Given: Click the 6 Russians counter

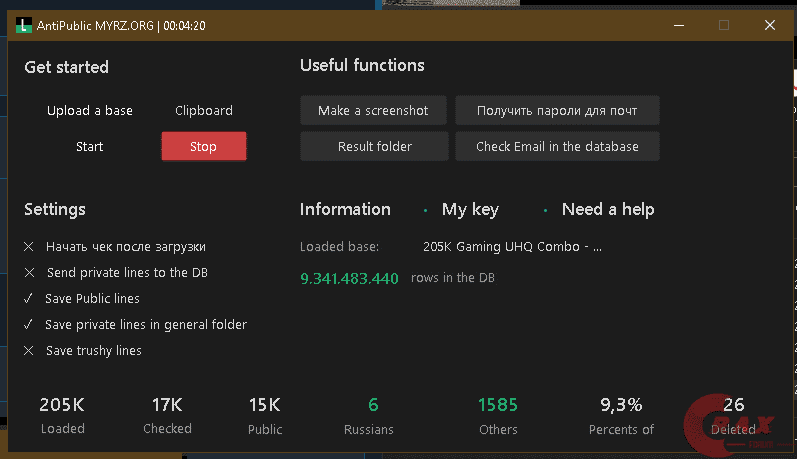Looking at the screenshot, I should (369, 416).
